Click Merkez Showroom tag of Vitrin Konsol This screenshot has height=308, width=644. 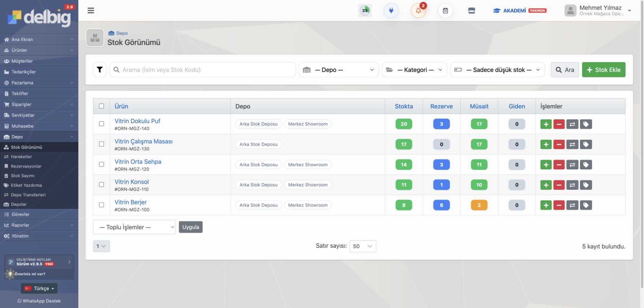coord(308,185)
